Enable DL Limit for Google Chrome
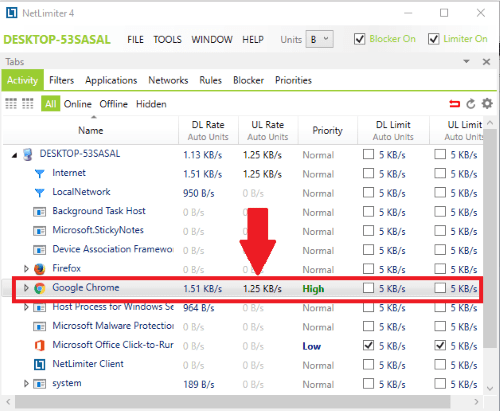500x411 pixels. 368,288
